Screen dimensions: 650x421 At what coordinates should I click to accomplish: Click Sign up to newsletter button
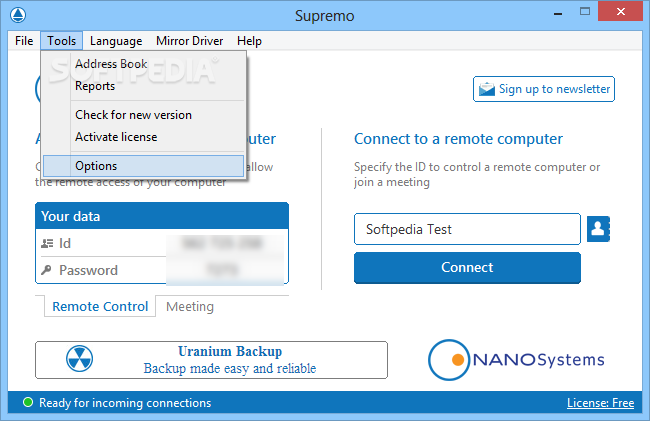[544, 89]
